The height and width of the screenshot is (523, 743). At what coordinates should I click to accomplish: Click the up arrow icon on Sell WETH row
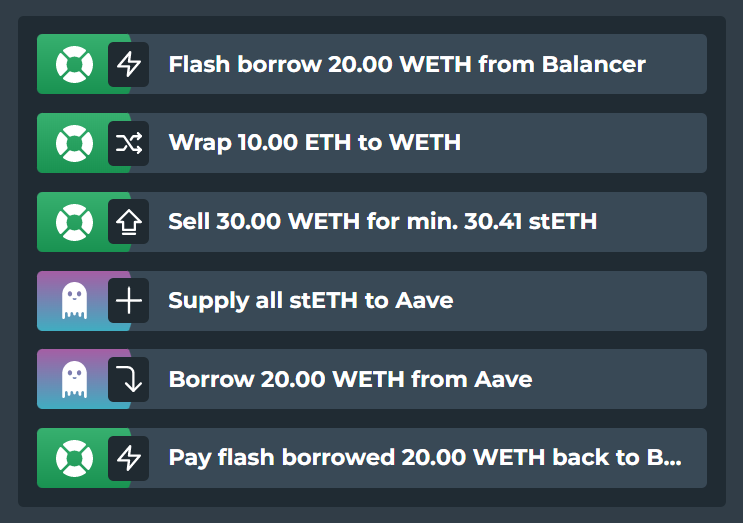pos(128,222)
